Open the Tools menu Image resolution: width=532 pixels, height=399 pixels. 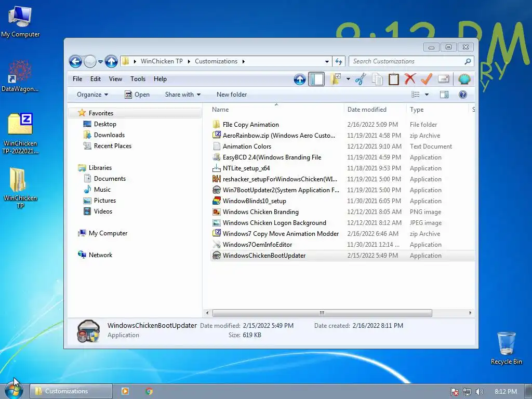click(x=138, y=79)
